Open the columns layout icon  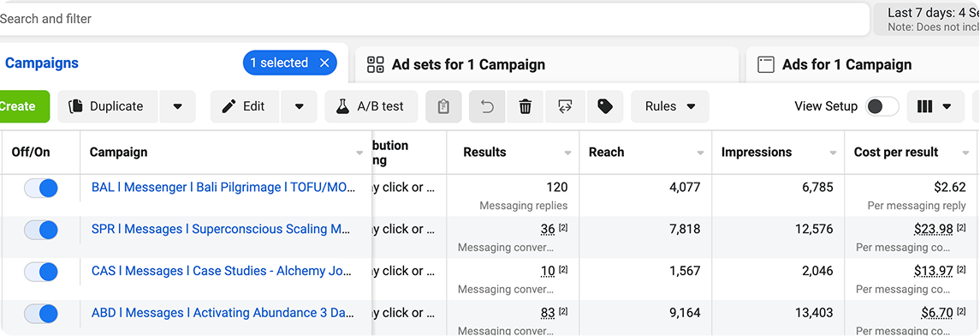(935, 106)
